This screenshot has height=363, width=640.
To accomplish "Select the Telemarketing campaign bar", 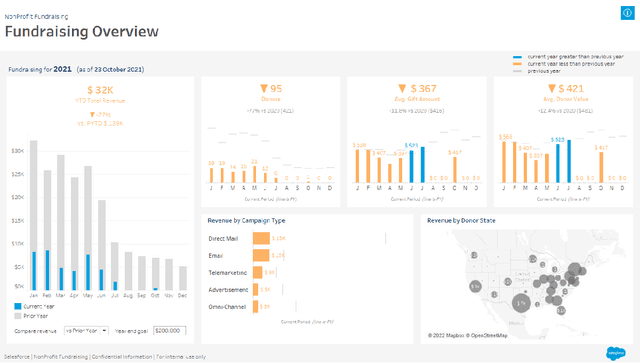I will pos(258,272).
